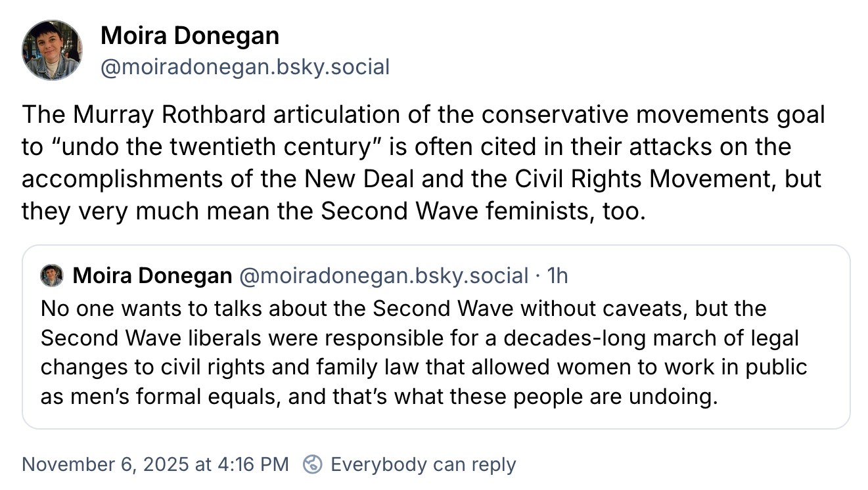868x490 pixels.
Task: Click Moira Donegan's large profile avatar
Action: click(53, 50)
